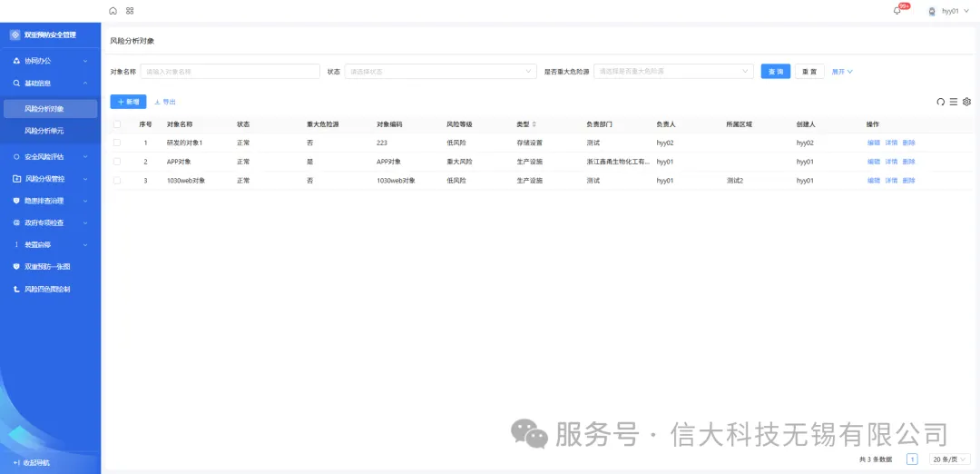Click the 隐患排查治理 shield icon
Viewport: 980px width, 474px height.
coord(16,201)
